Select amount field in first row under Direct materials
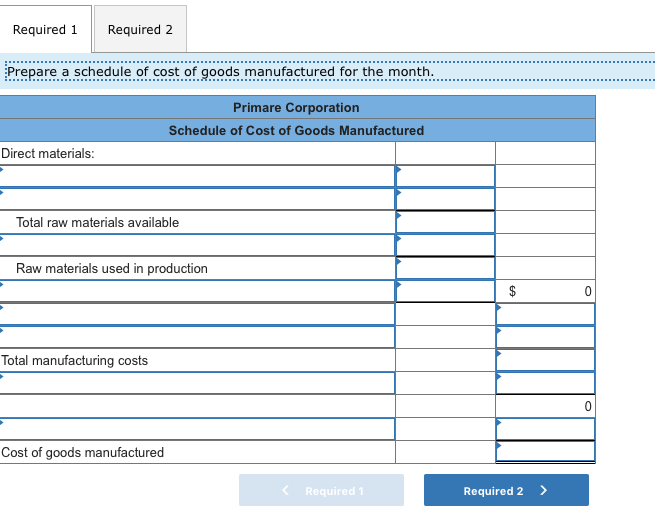Screen dimensions: 655x524 pos(445,176)
